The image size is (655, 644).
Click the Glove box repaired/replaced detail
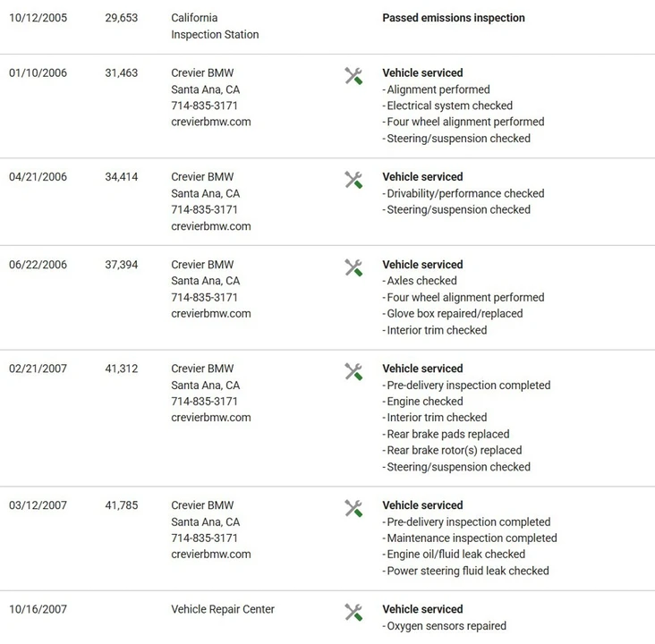(453, 314)
